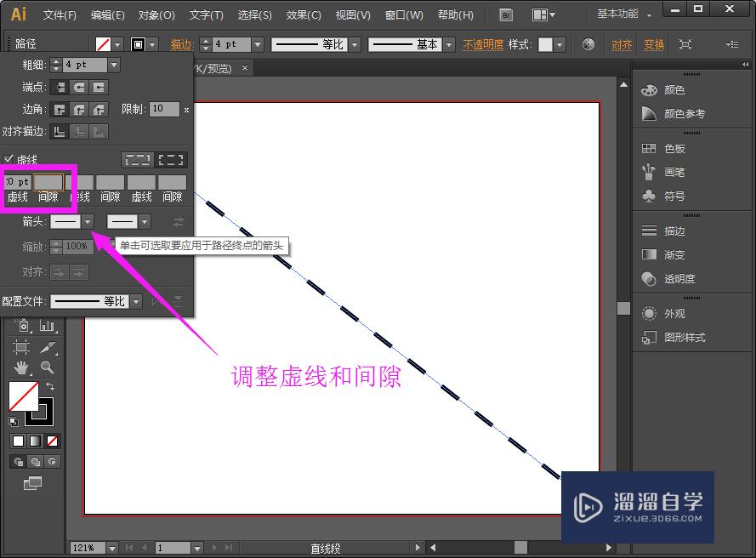Open the 外观 appearance panel

pyautogui.click(x=663, y=314)
